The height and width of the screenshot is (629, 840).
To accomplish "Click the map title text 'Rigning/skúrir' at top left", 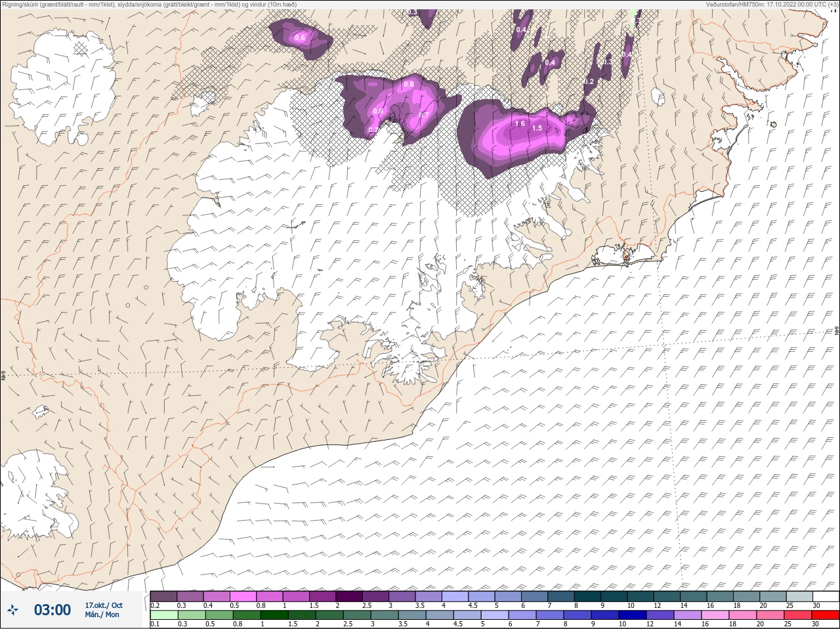I will [x=19, y=4].
